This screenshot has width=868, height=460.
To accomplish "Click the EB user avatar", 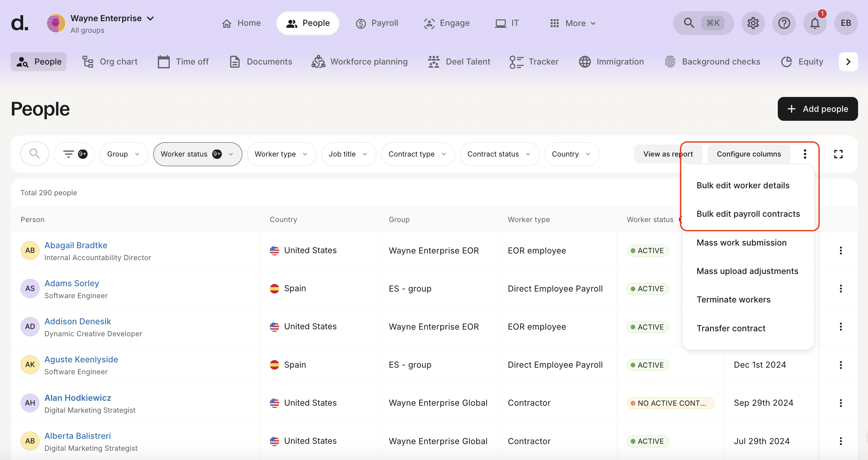I will click(x=846, y=23).
